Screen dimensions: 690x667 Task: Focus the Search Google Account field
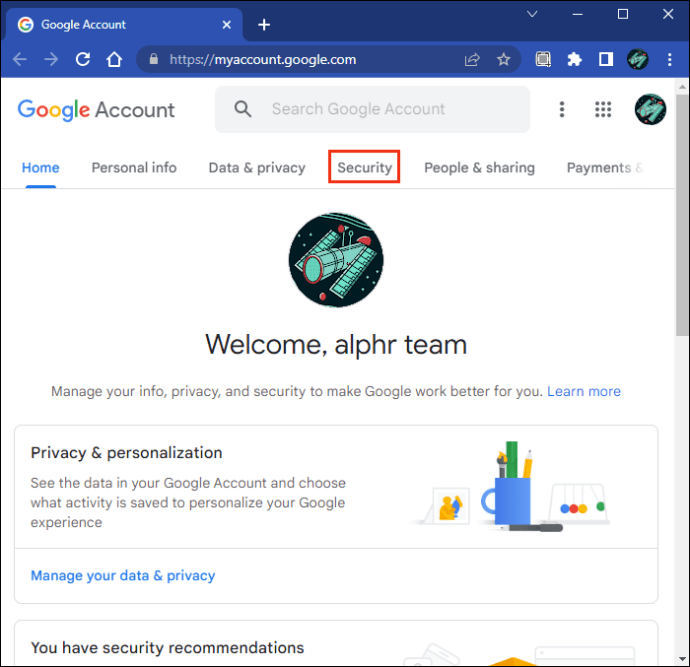pyautogui.click(x=372, y=109)
